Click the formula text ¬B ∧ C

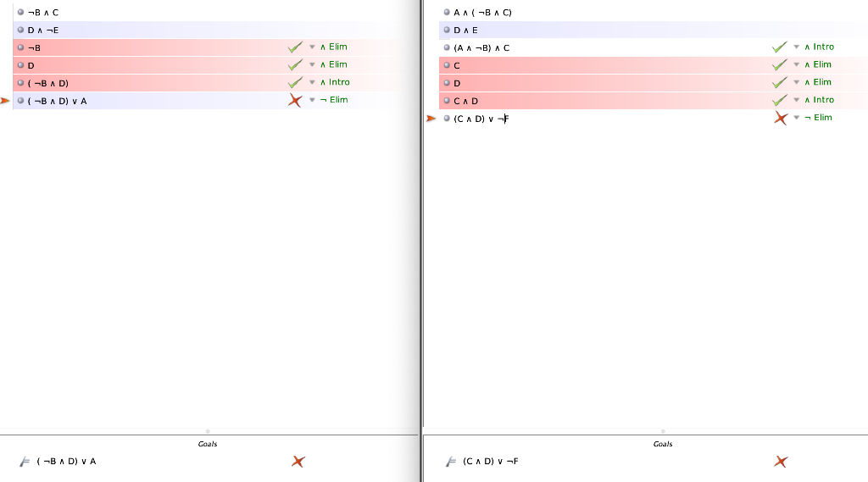[x=43, y=12]
